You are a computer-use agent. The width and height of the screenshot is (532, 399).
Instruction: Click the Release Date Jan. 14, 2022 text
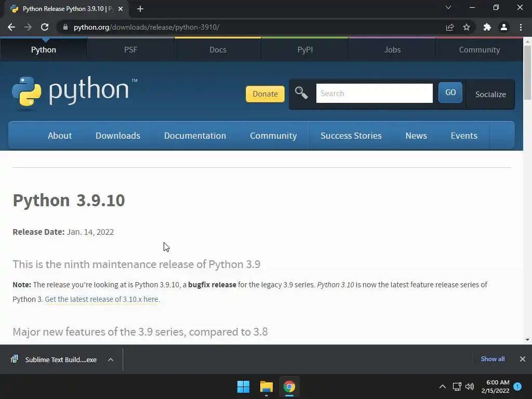63,232
